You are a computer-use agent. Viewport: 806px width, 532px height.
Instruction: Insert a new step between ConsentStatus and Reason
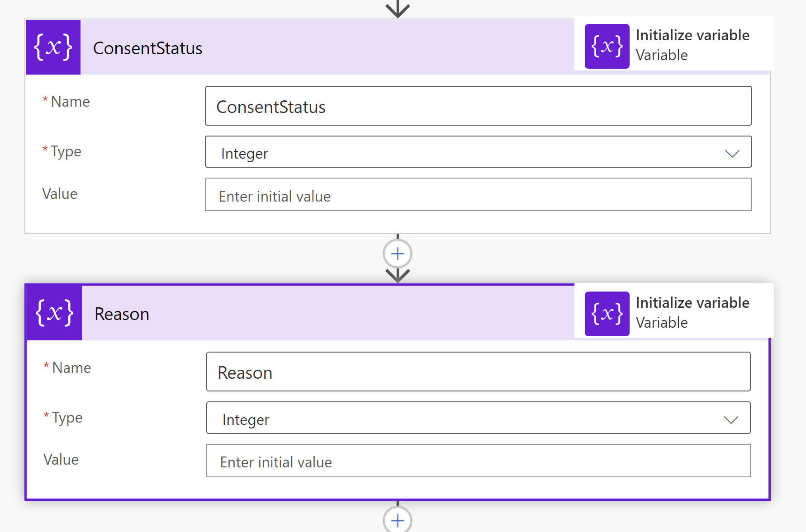[x=397, y=253]
